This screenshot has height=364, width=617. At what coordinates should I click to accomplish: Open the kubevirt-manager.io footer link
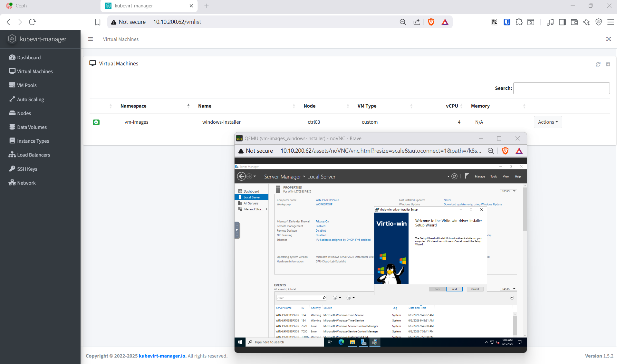162,356
